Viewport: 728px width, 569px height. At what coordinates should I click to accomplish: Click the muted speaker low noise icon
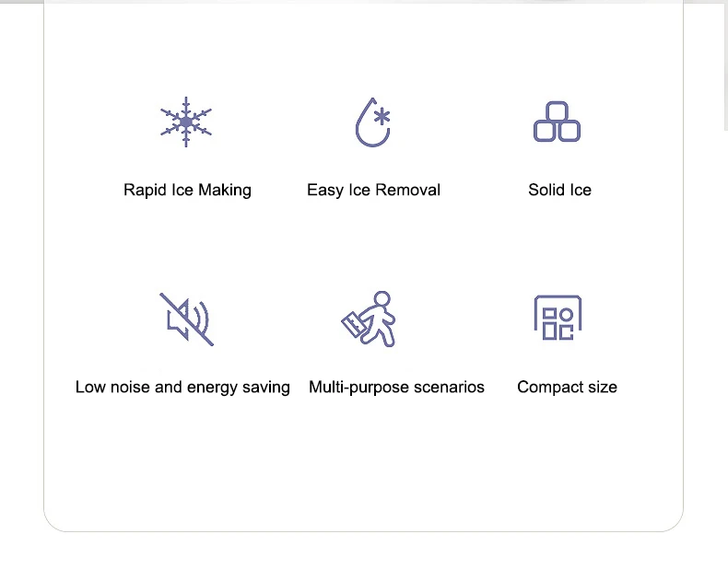click(x=186, y=319)
